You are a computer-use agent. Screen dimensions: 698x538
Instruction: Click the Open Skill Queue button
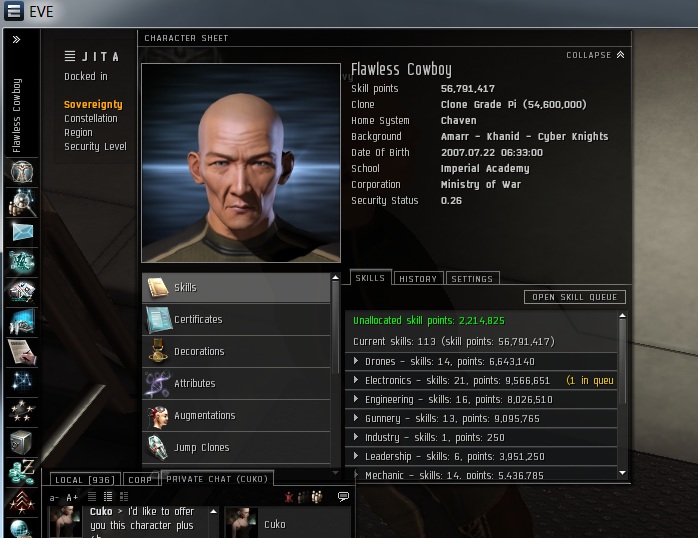tap(575, 297)
